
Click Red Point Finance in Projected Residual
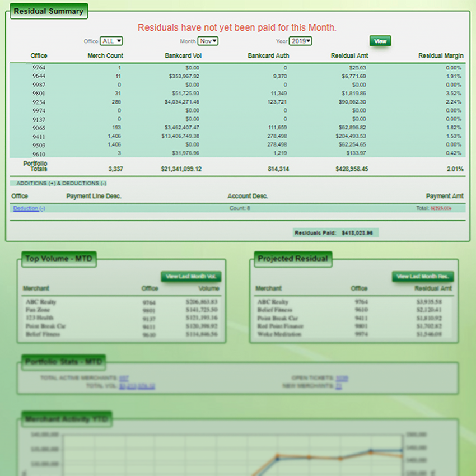pos(280,326)
